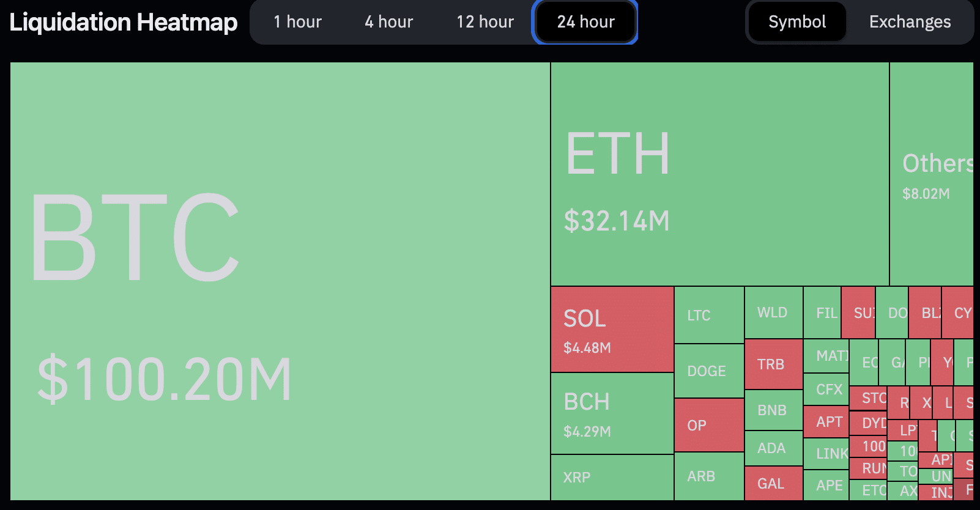
Task: Toggle heatmap view to Symbol
Action: click(796, 22)
